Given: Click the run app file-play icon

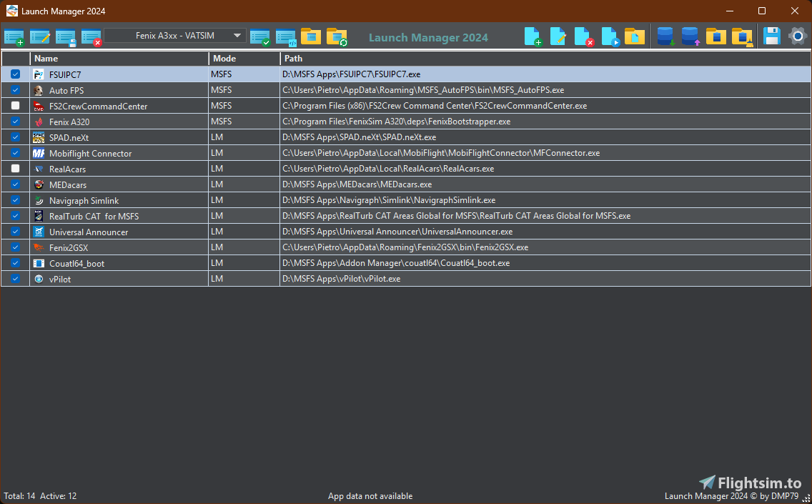Looking at the screenshot, I should pyautogui.click(x=610, y=36).
